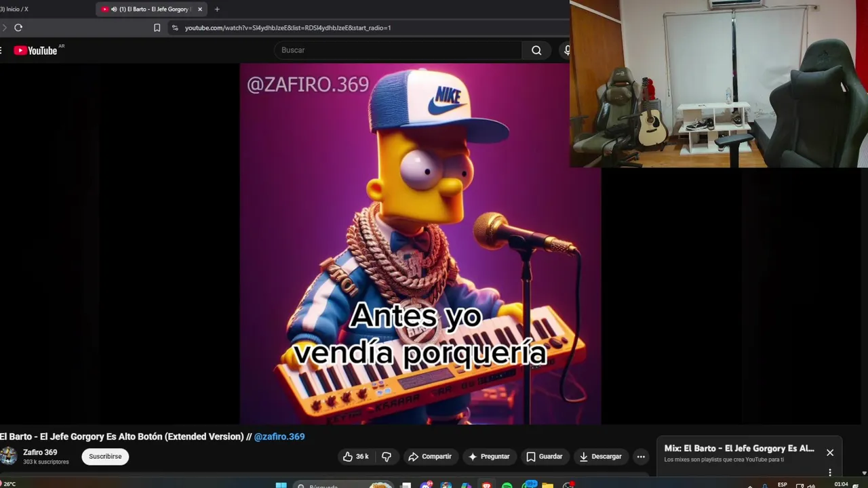Close the El Barto YouTube tab

200,9
